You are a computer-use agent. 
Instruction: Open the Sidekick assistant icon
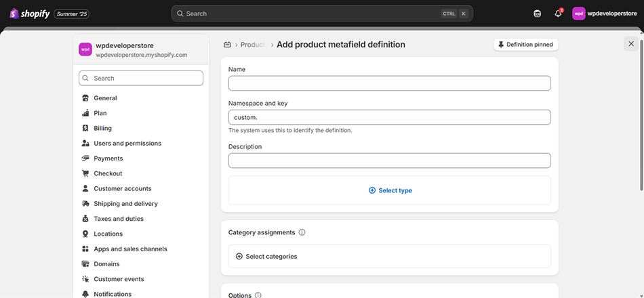537,14
